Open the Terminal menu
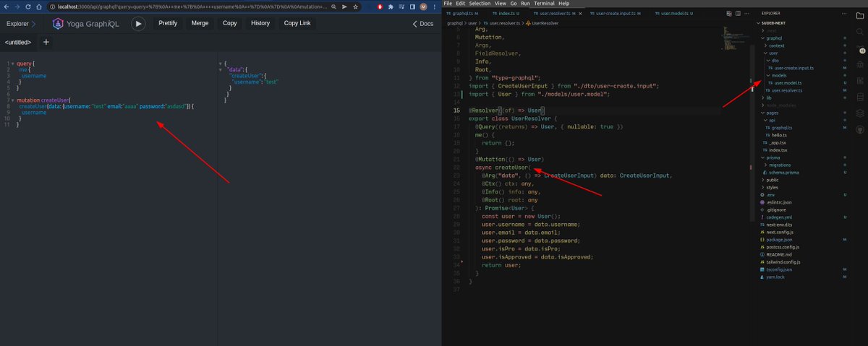 (x=544, y=4)
